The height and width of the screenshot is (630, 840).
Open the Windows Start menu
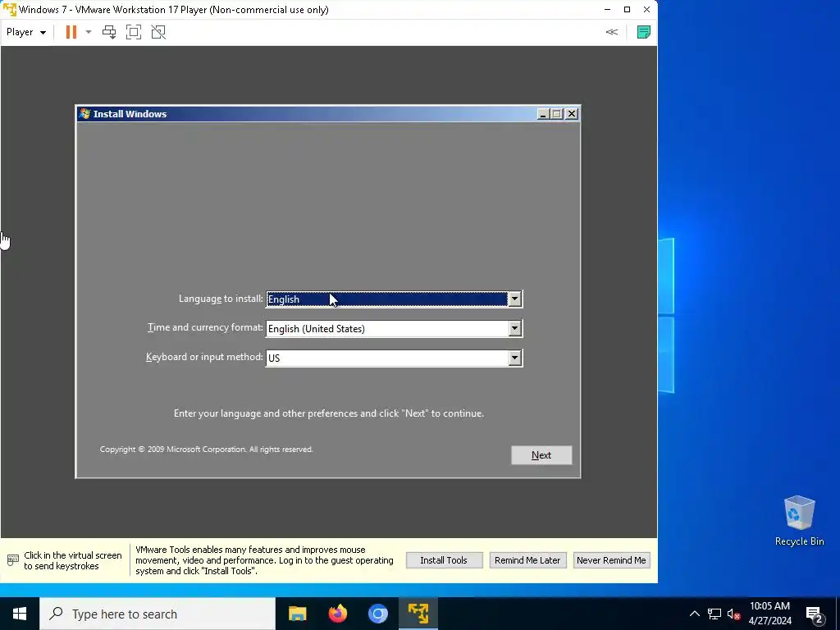(x=20, y=614)
